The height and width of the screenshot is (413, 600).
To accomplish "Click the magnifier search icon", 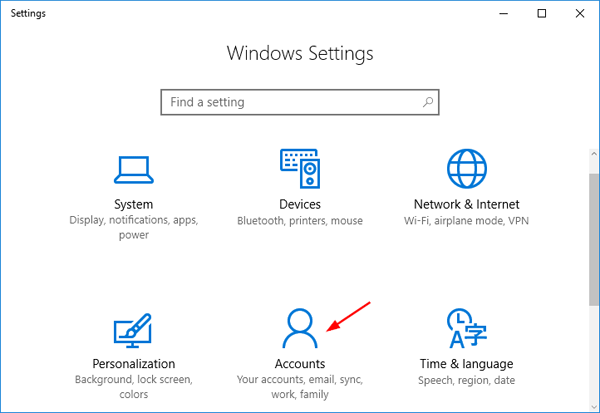I will click(428, 102).
